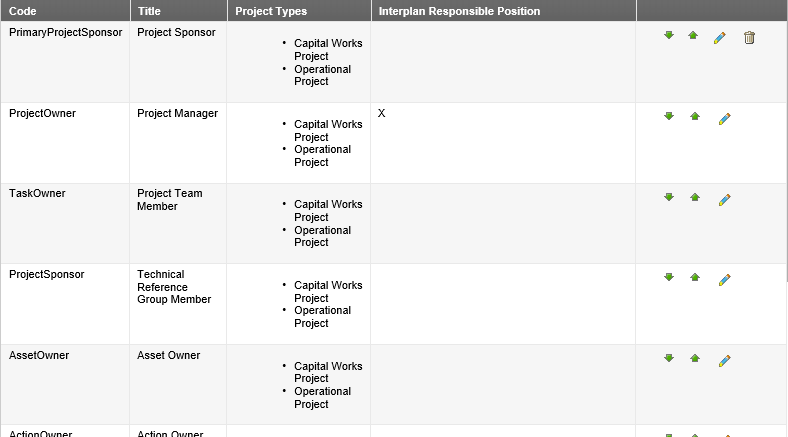Click the Project Types column header

[x=271, y=11]
